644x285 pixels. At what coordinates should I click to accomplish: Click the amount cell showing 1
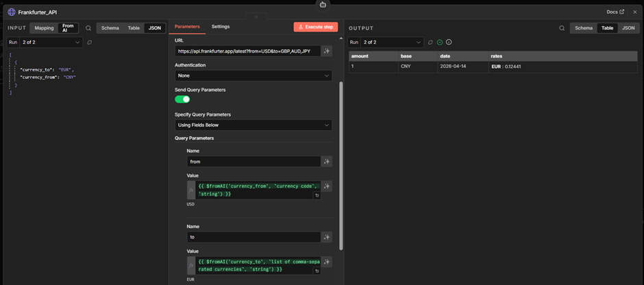coord(373,66)
